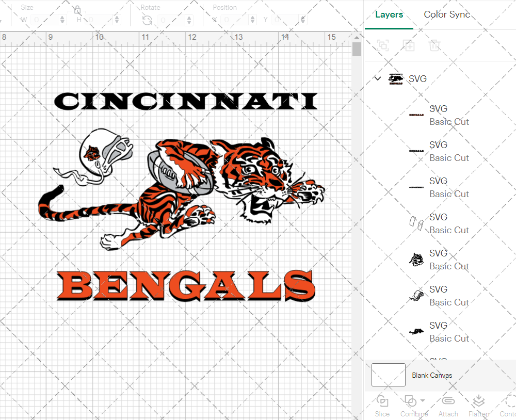Click the Slice tool icon
Image resolution: width=516 pixels, height=420 pixels.
(382, 401)
